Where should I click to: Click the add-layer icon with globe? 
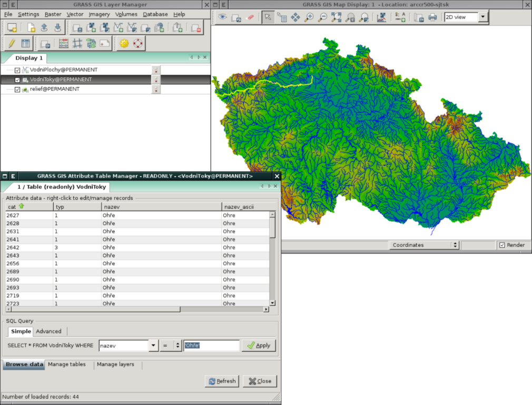(x=159, y=28)
